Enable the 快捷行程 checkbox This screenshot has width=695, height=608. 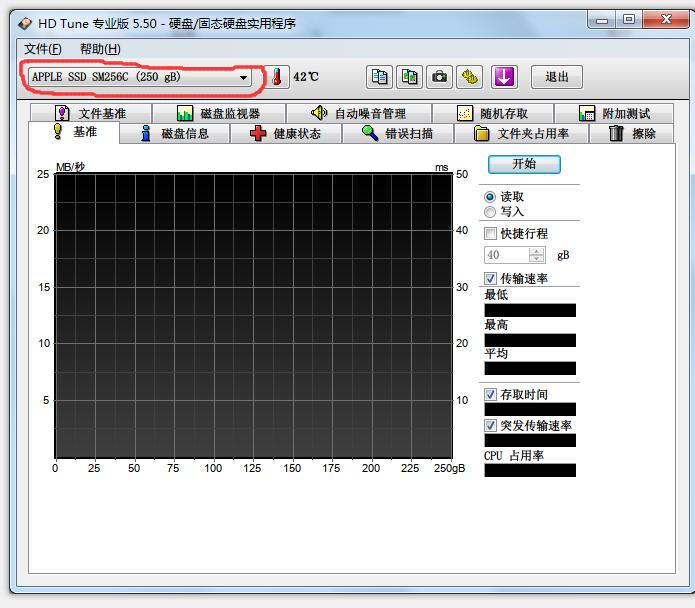pyautogui.click(x=491, y=233)
